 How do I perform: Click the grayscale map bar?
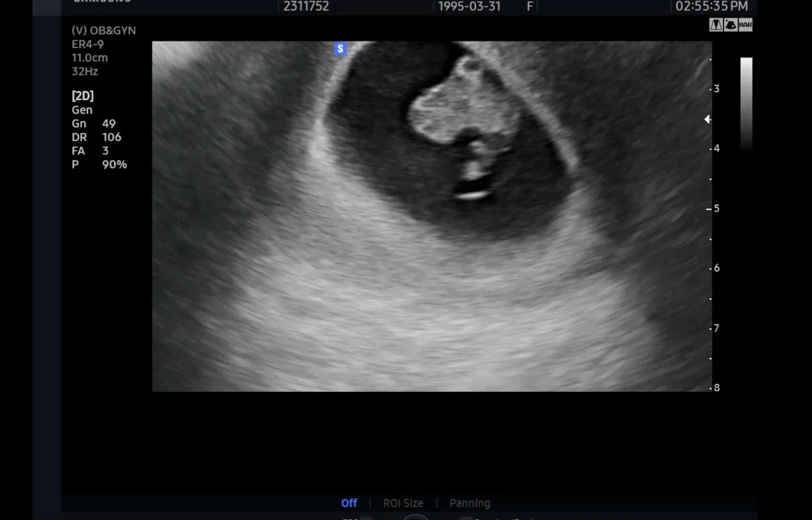tap(746, 103)
